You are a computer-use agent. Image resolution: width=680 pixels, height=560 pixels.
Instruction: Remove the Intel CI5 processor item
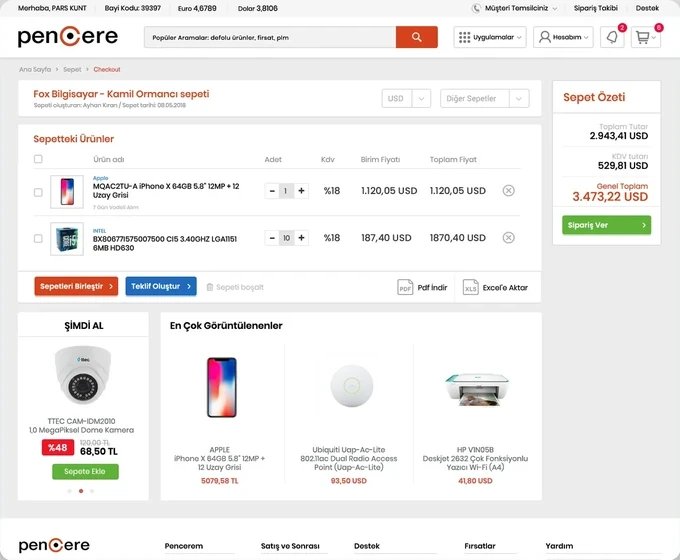pos(508,238)
